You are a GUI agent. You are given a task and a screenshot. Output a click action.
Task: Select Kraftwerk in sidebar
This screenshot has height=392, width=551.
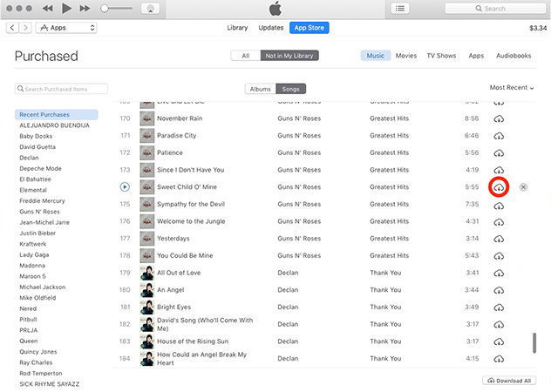[x=33, y=244]
